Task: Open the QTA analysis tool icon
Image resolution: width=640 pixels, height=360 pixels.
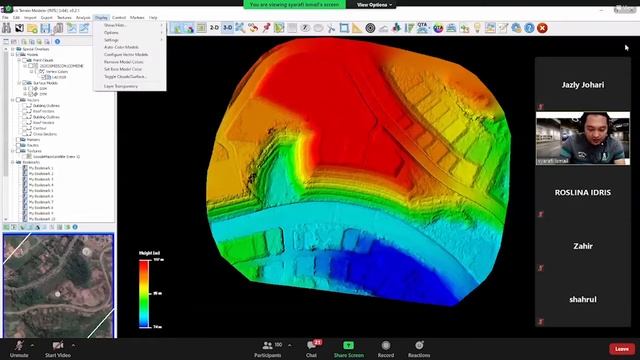Action: (422, 28)
